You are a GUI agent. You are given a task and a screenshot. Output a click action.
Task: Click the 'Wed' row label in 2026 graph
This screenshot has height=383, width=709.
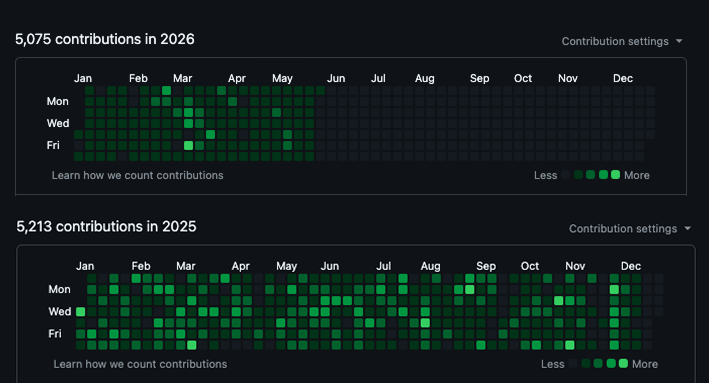58,123
